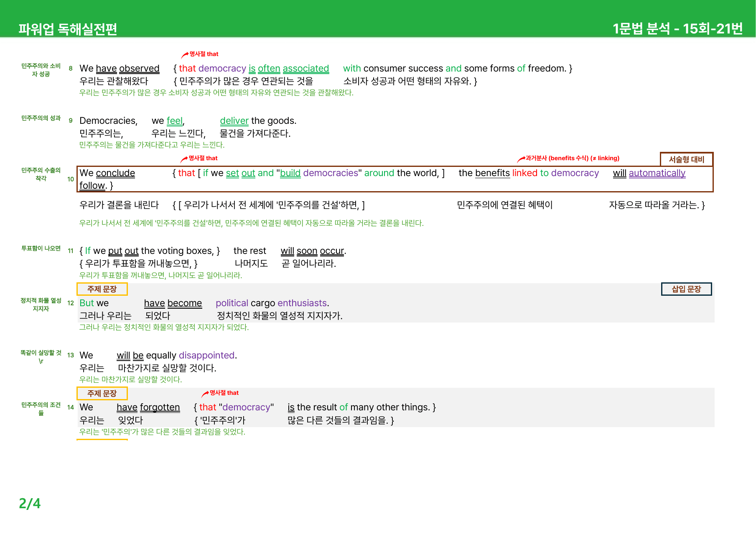Click the words 'will automatically'
This screenshot has height=535, width=756.
(649, 173)
